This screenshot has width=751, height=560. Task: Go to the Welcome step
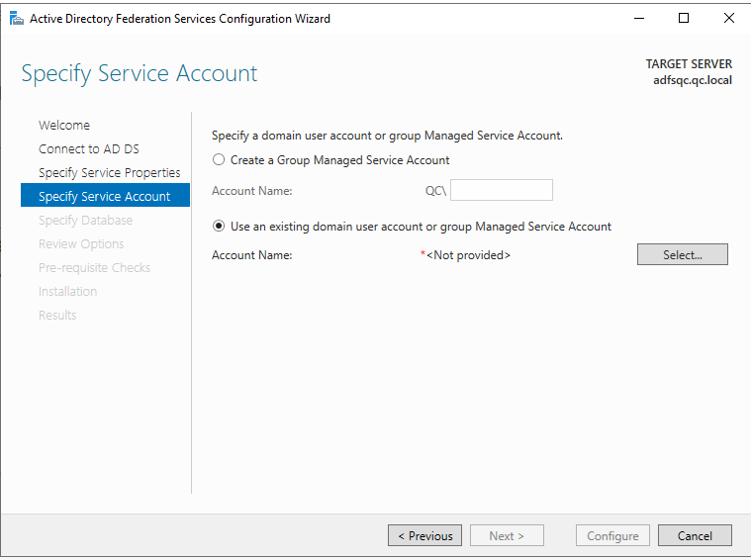tap(64, 126)
